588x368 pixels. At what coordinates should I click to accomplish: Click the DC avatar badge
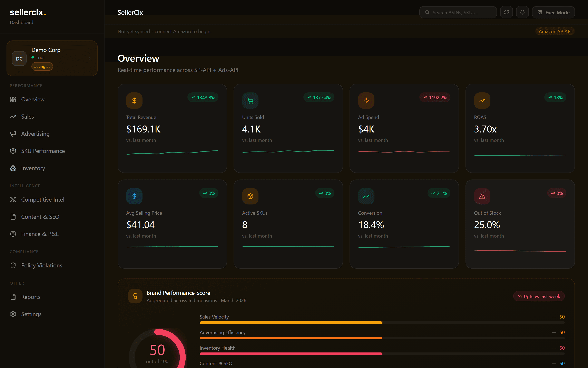tap(19, 58)
